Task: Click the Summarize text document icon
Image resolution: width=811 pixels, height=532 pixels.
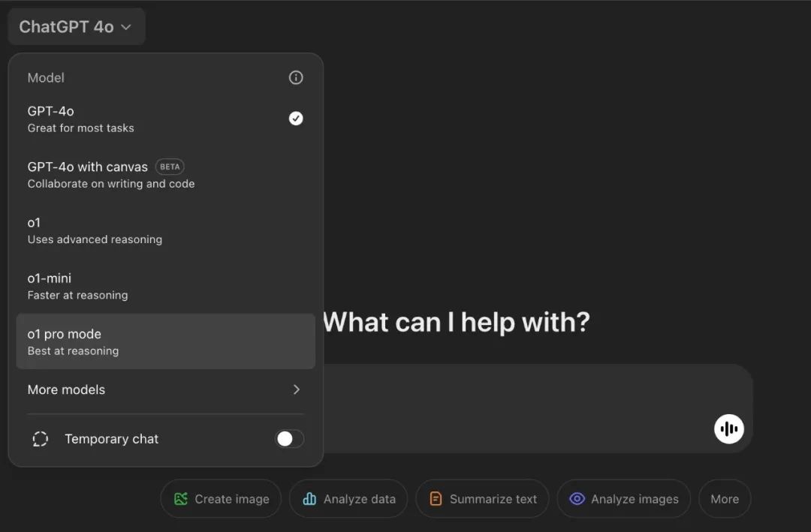Action: pyautogui.click(x=436, y=499)
